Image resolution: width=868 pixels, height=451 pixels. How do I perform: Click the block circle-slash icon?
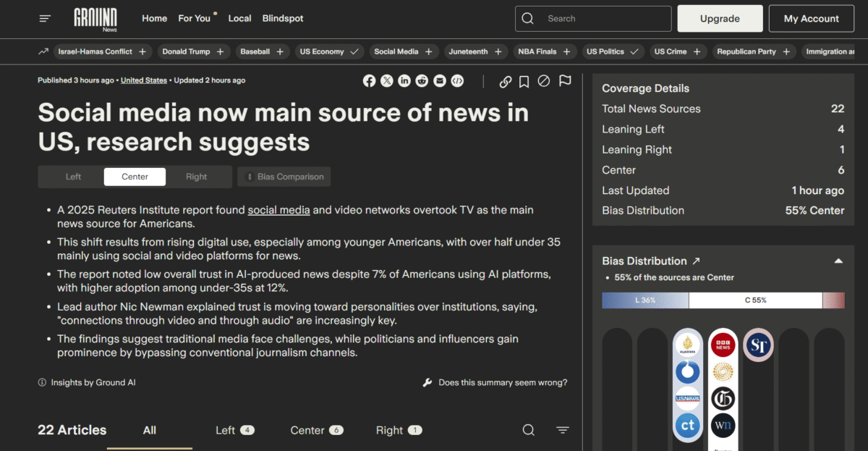[x=544, y=81]
